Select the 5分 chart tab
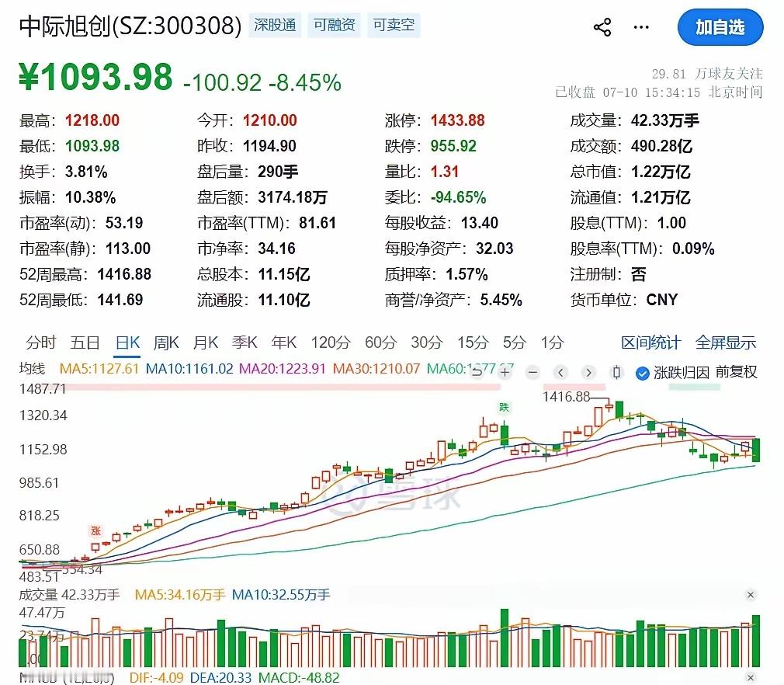This screenshot has height=685, width=784. click(515, 342)
